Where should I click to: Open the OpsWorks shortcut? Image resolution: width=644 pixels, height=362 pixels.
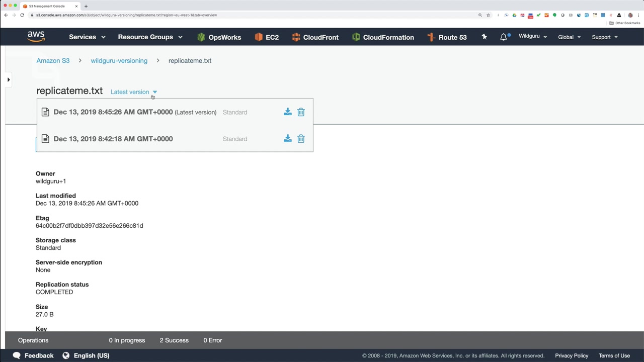[x=219, y=37]
